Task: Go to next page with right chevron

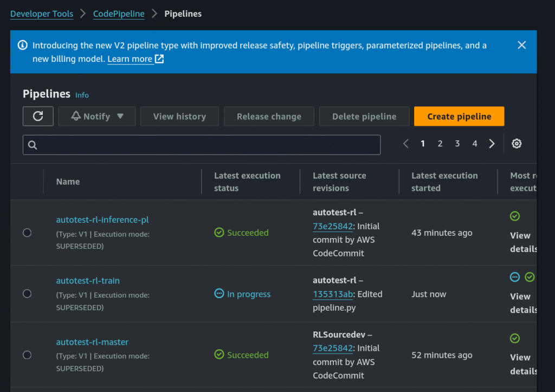Action: pyautogui.click(x=492, y=144)
